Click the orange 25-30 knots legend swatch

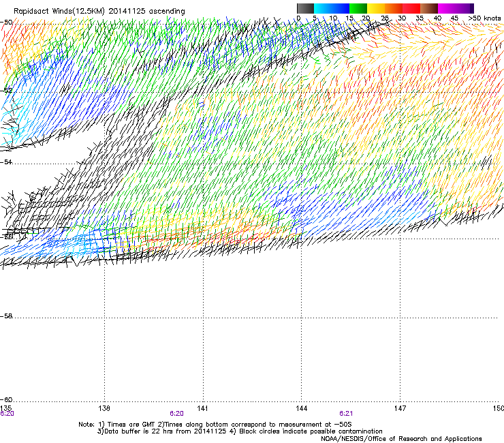point(394,8)
